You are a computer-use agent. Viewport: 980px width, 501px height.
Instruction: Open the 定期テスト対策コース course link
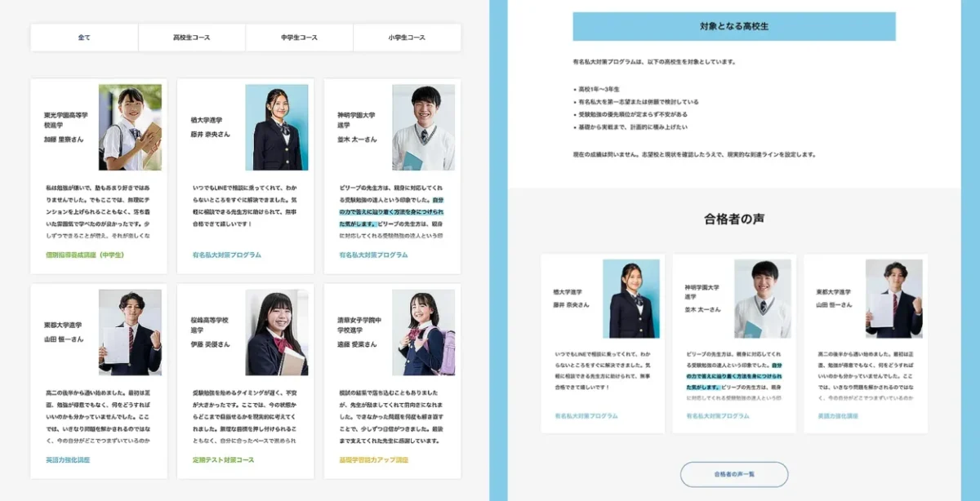221,459
